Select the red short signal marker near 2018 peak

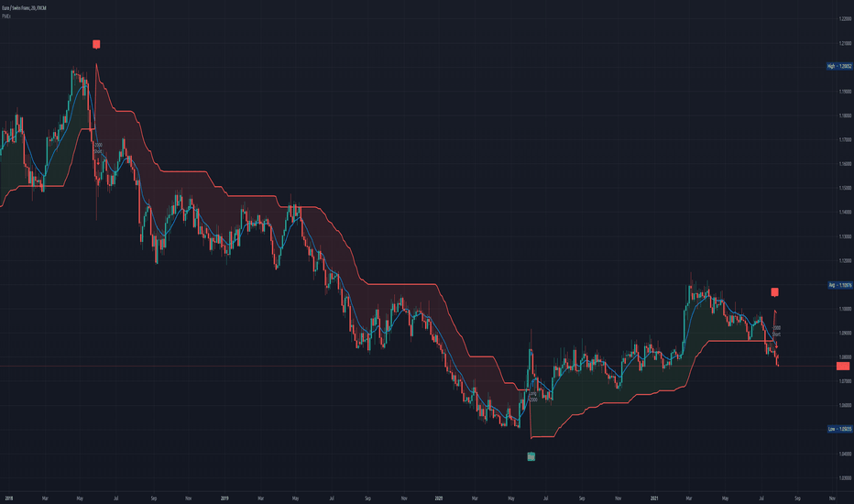tap(96, 44)
